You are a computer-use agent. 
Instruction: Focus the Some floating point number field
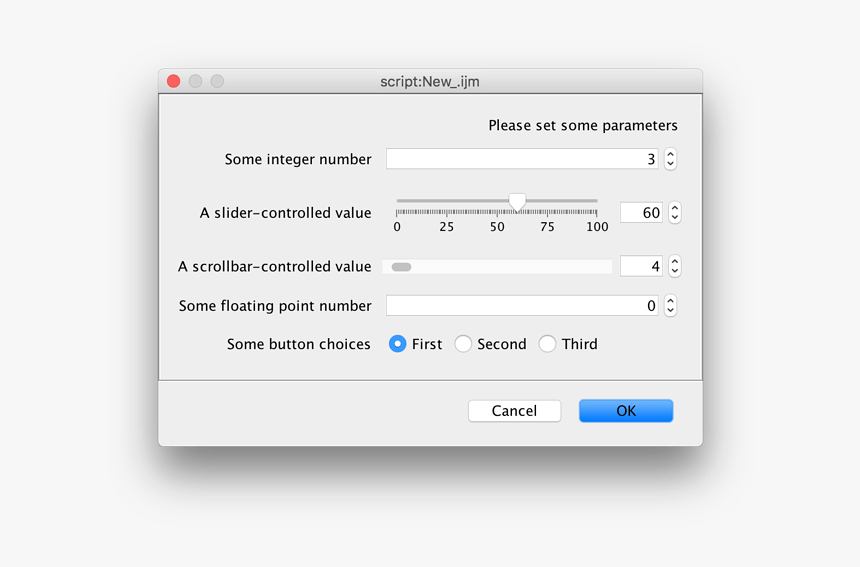522,305
